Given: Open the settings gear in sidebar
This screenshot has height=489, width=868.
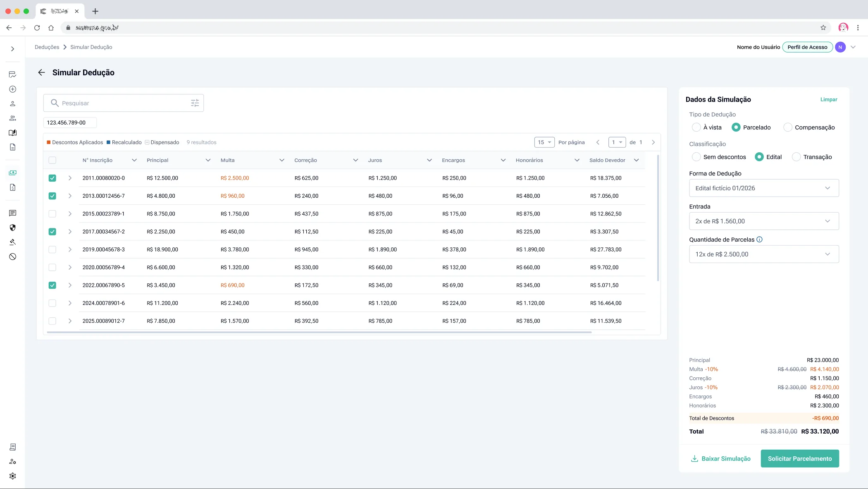Looking at the screenshot, I should [x=13, y=476].
